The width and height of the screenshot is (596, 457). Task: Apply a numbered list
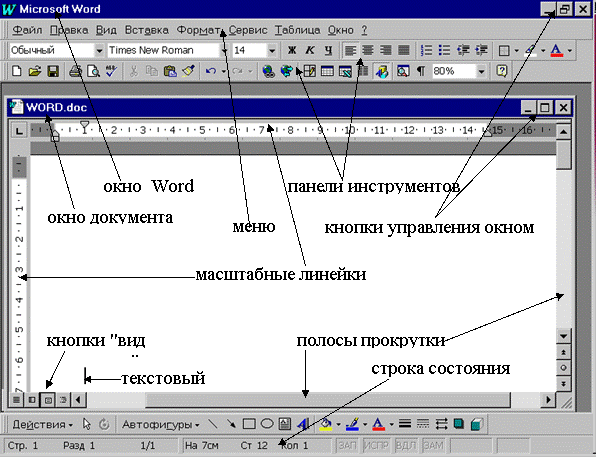426,50
